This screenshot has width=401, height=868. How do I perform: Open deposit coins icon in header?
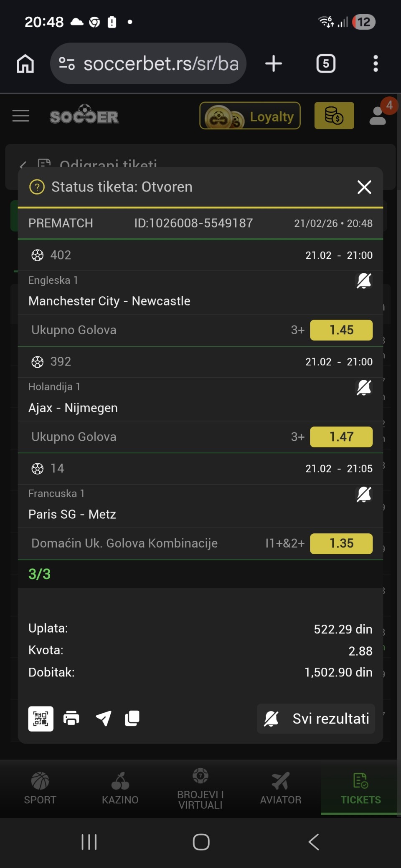(x=334, y=116)
